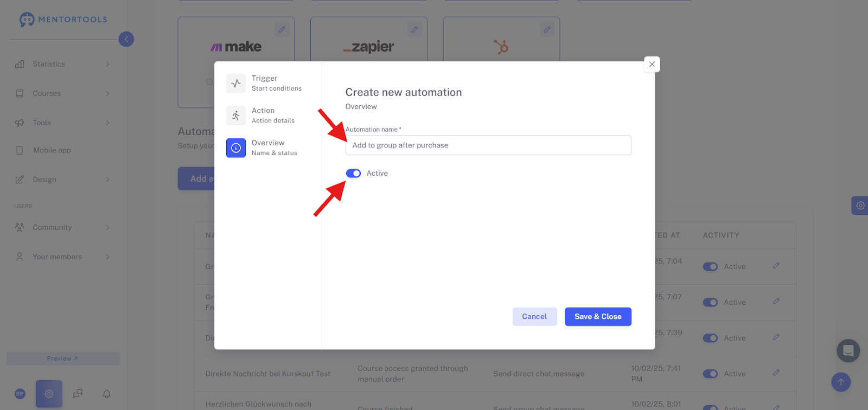Open notifications bell in bottom bar
This screenshot has height=410, width=868.
pos(107,394)
